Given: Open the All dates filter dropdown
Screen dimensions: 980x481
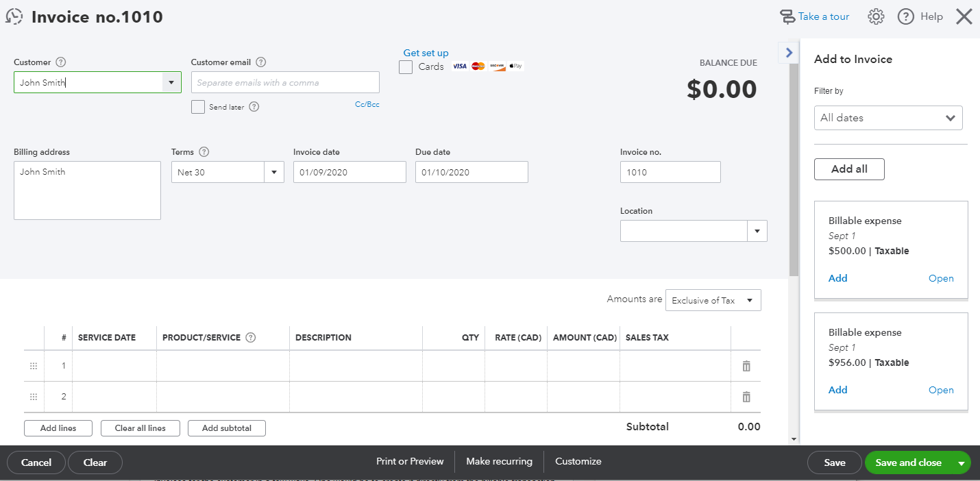Looking at the screenshot, I should (x=888, y=118).
